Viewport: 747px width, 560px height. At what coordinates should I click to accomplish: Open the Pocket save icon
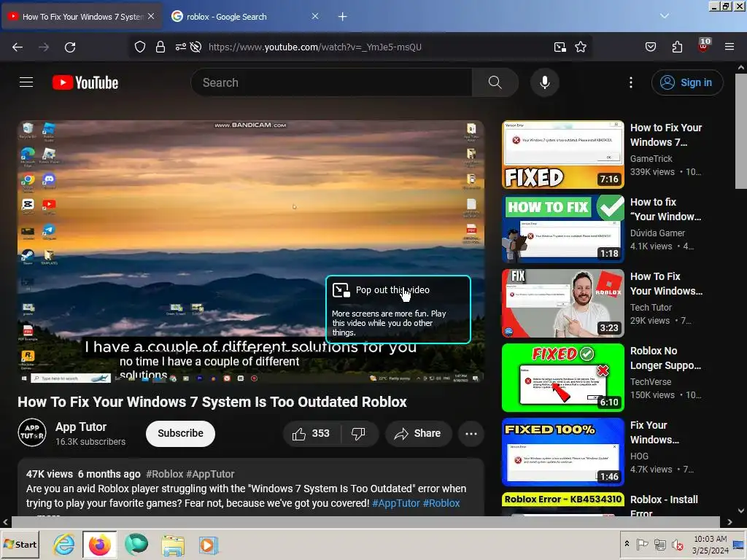[650, 47]
